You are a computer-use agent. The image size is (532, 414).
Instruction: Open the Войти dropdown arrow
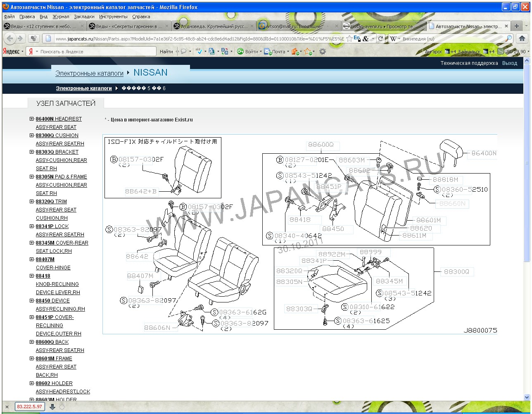tap(261, 52)
